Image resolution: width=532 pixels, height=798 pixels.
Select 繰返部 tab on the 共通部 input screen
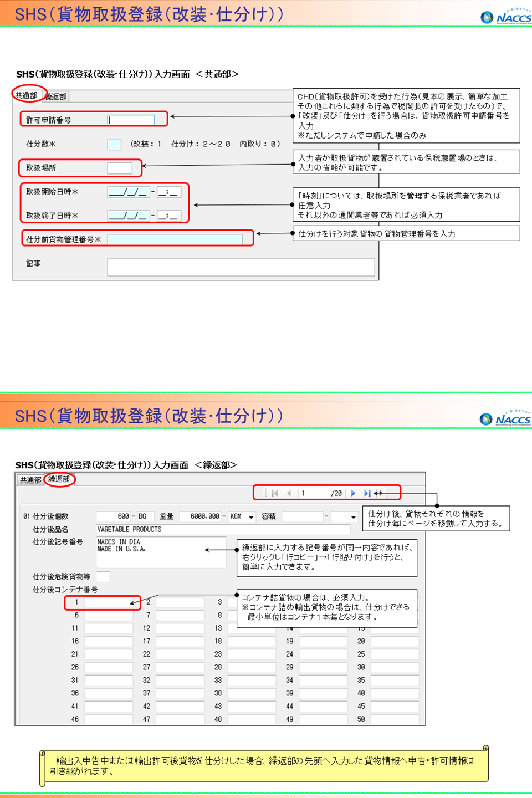pyautogui.click(x=55, y=96)
